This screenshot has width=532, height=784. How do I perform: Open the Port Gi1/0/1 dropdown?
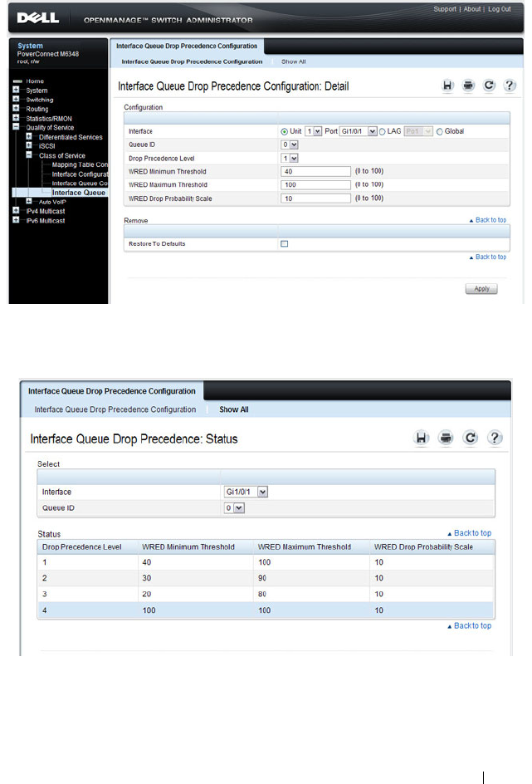point(359,131)
